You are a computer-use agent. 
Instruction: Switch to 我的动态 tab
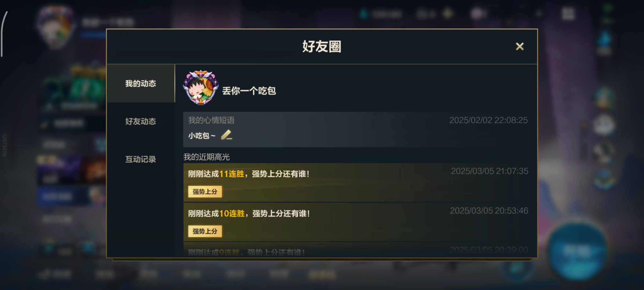point(141,84)
